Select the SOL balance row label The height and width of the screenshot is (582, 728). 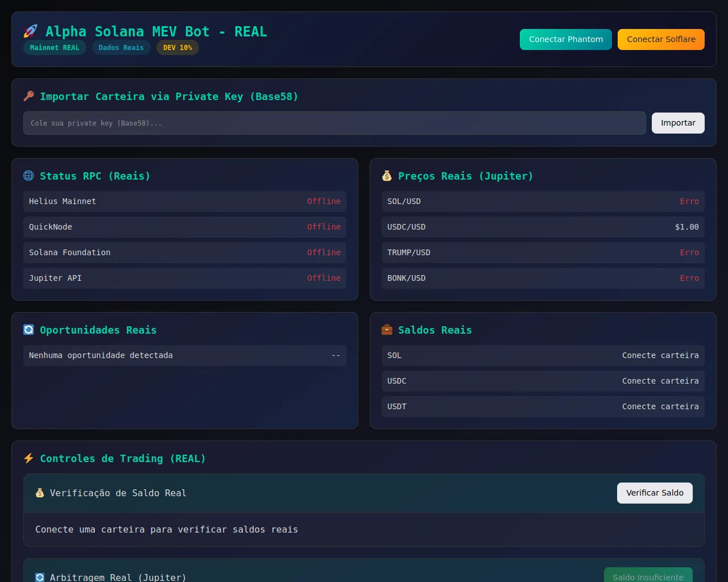point(394,355)
